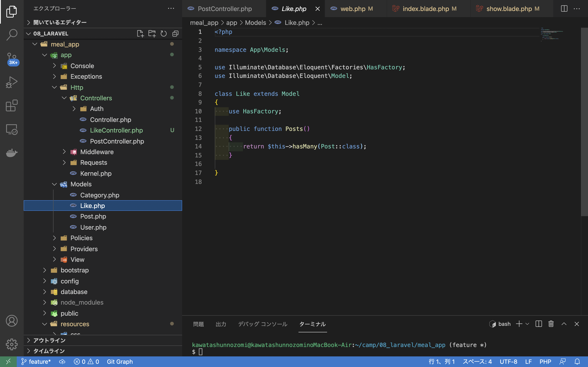Viewport: 588px width, 367px height.
Task: Toggle notifications bell in status bar
Action: click(577, 362)
